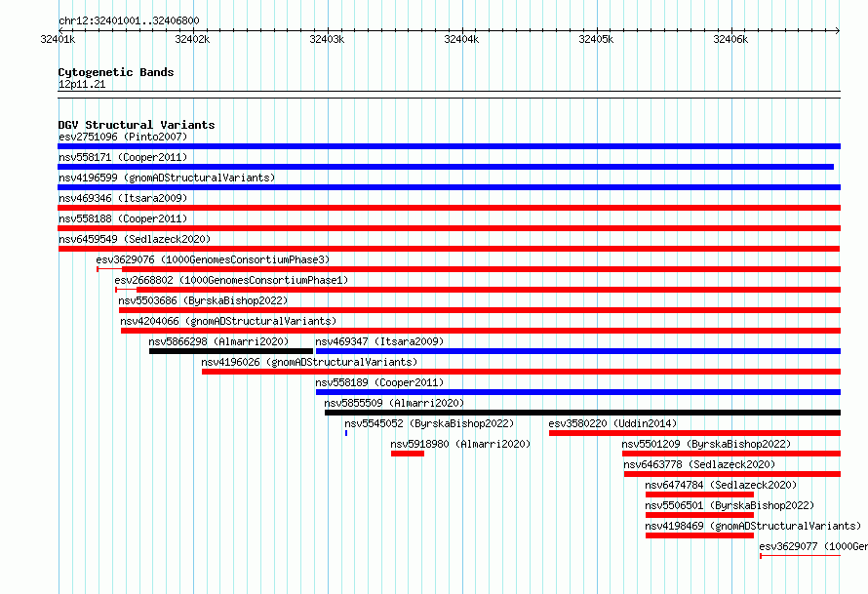Screen dimensions: 868x594
Task: Click the chr12:32401001..32406800 coordinate label
Action: coord(129,21)
